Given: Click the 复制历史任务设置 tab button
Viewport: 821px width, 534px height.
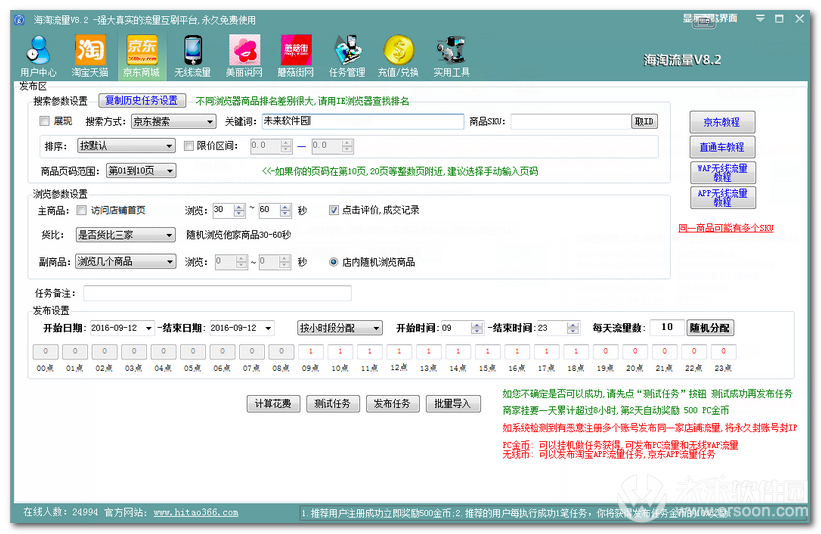Looking at the screenshot, I should (141, 101).
